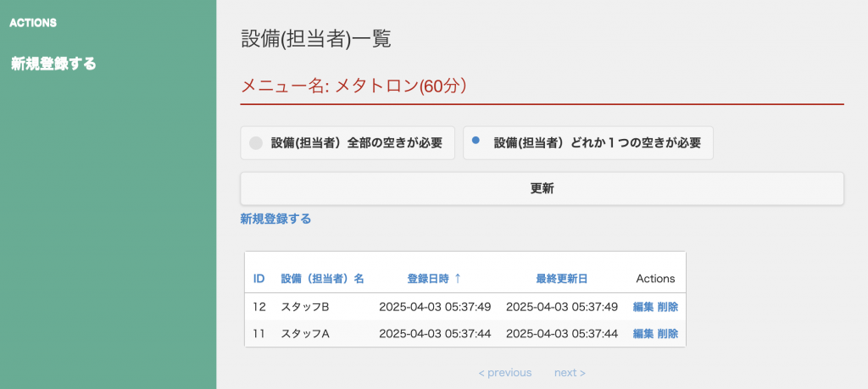Click the 新規登録する link below the update button
Viewport: 868px width, 389px height.
(x=275, y=219)
